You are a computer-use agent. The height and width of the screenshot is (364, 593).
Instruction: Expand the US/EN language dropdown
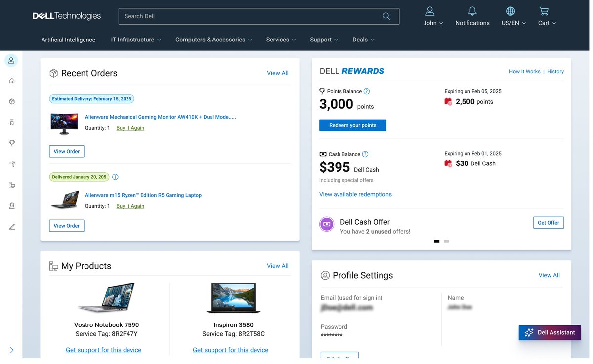524,23
